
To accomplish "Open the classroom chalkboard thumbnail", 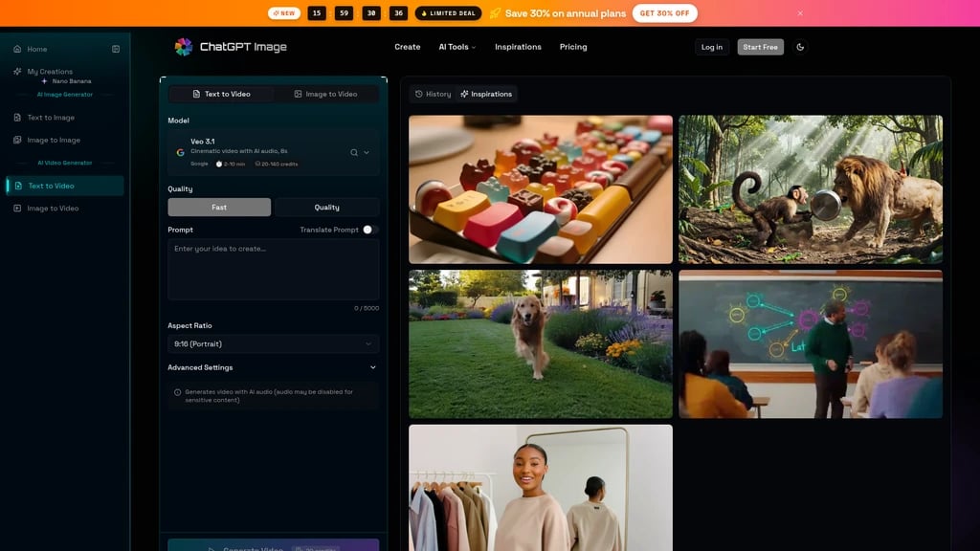I will coord(811,344).
